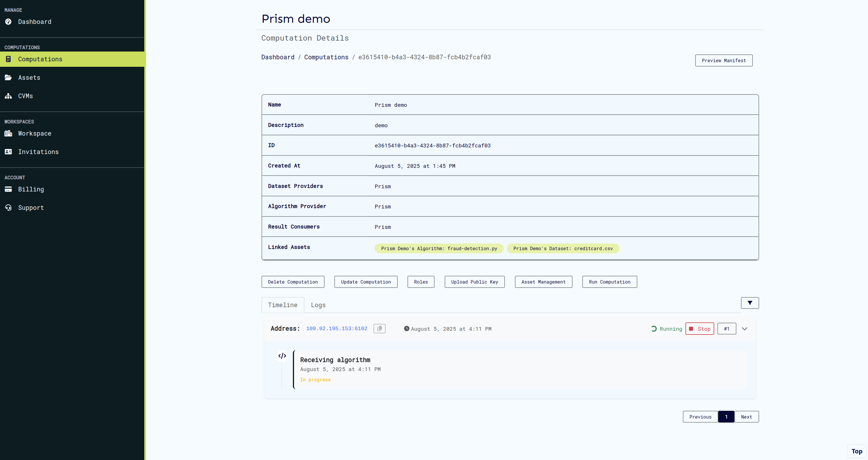Open the timeline filter funnel button
The height and width of the screenshot is (460, 868).
click(750, 303)
